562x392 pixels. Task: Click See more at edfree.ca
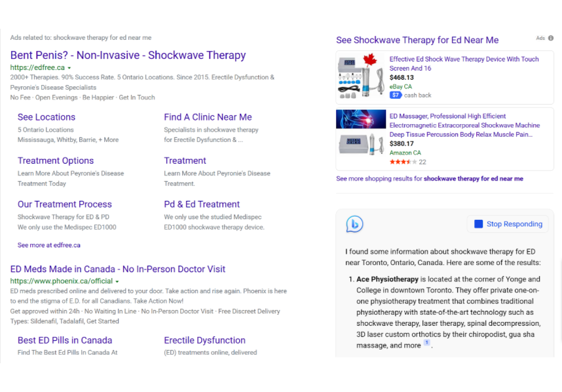tap(48, 245)
